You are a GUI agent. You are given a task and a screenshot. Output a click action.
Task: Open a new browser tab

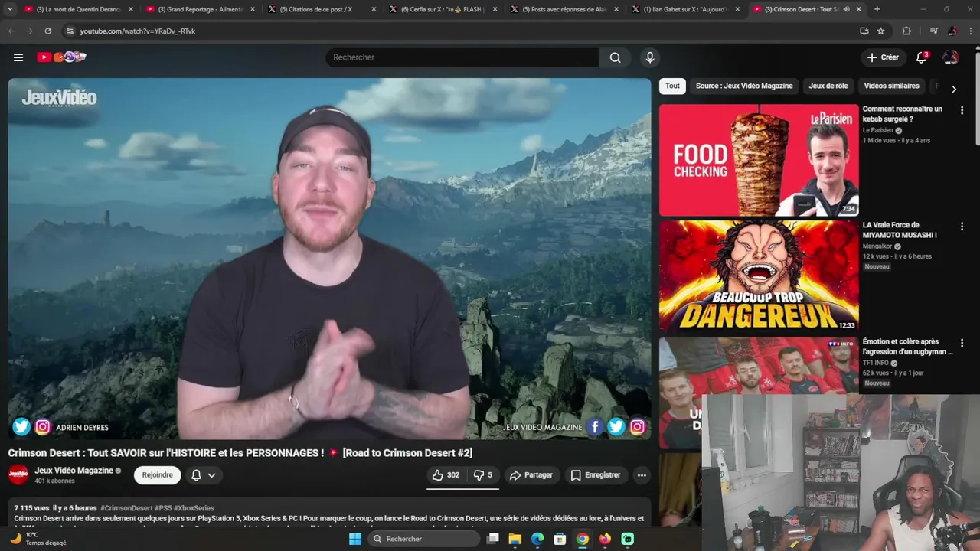(x=877, y=9)
